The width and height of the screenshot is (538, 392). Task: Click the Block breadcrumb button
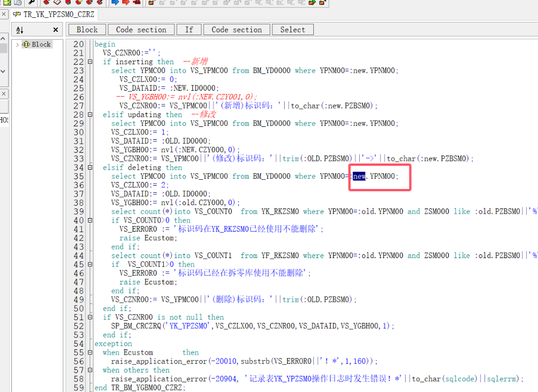pos(87,30)
